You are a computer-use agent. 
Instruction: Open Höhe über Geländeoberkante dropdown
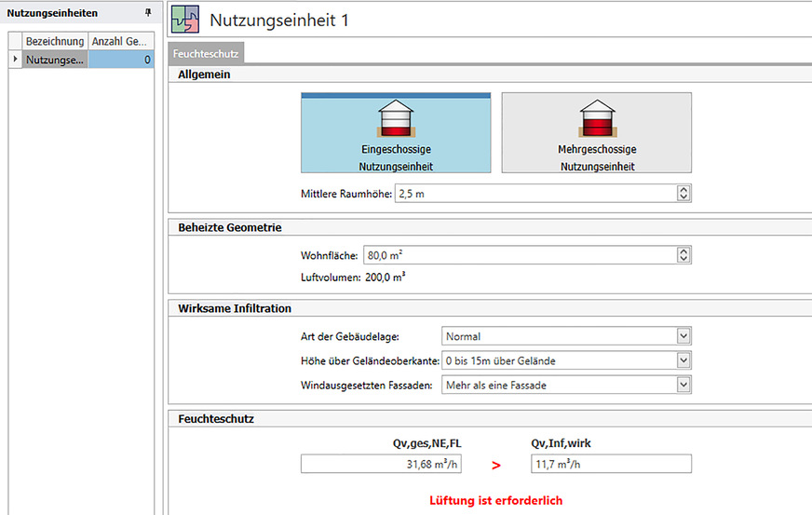point(683,360)
